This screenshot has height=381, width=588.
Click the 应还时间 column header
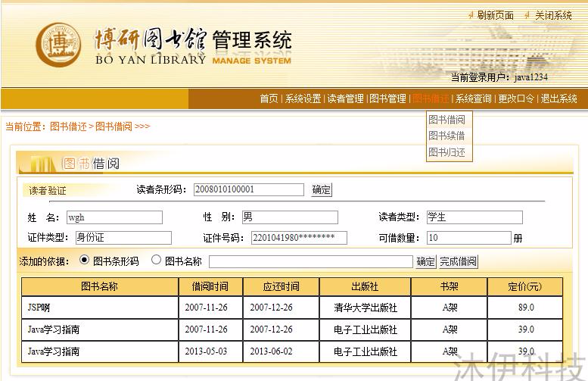point(281,287)
